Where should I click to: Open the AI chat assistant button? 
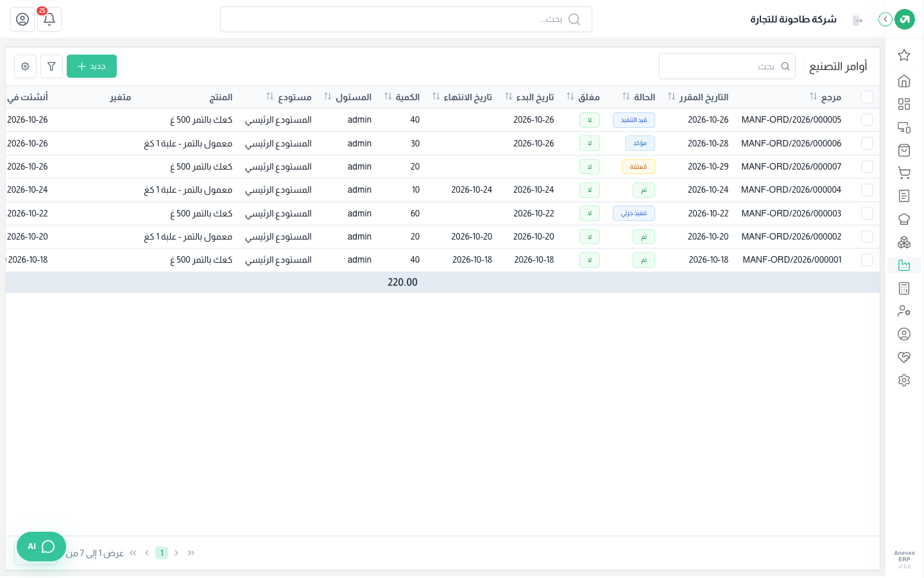(x=41, y=547)
